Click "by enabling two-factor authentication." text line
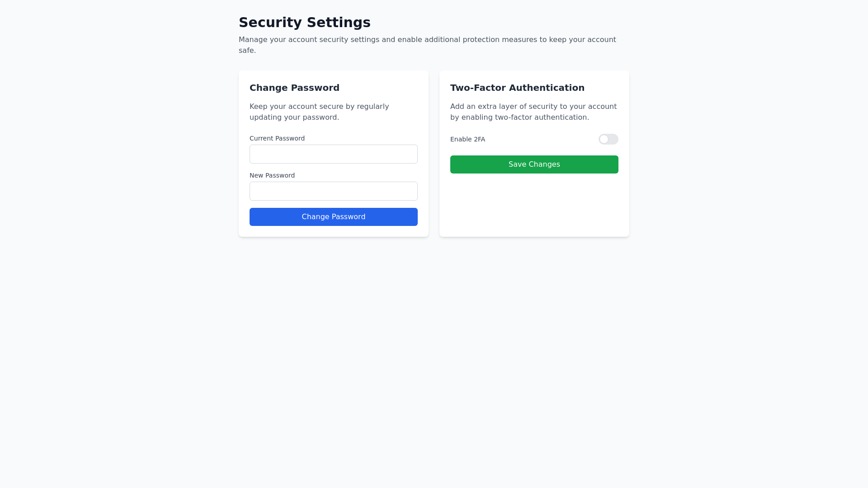The image size is (868, 488). click(x=519, y=117)
